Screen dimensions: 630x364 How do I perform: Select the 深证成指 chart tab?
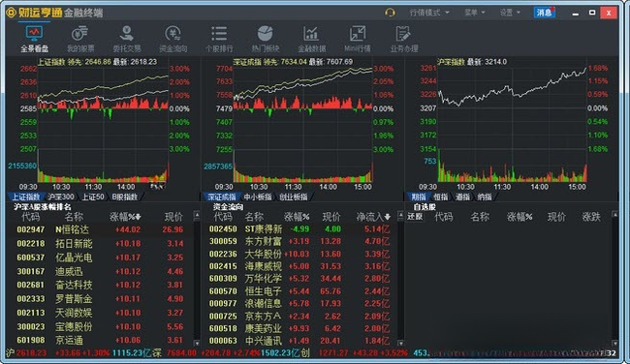point(222,197)
